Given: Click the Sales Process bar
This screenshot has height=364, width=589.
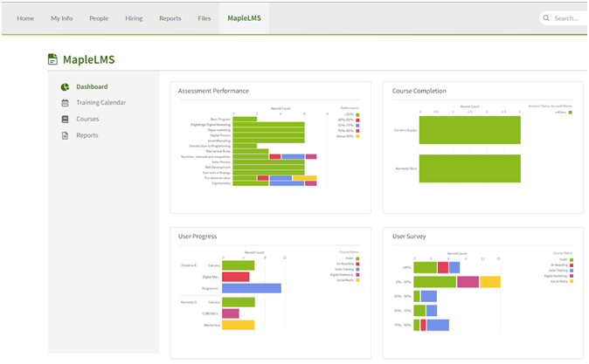Looking at the screenshot, I should point(268,161).
